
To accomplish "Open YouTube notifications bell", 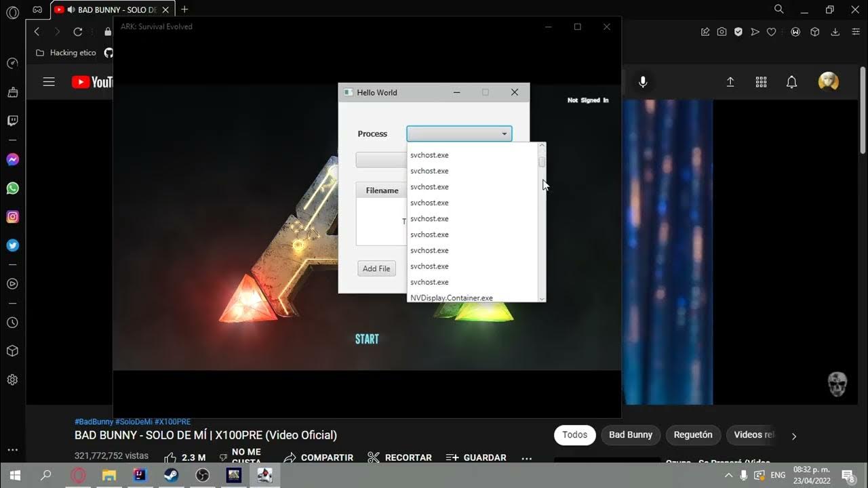I will coord(791,82).
